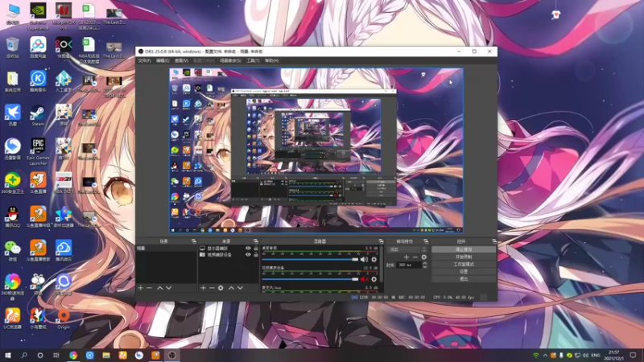
Task: Select the Recycle Bin desktop icon
Action: tap(13, 47)
